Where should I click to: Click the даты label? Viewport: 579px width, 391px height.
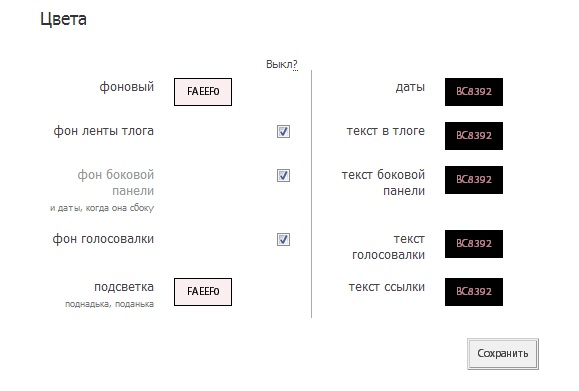point(410,87)
